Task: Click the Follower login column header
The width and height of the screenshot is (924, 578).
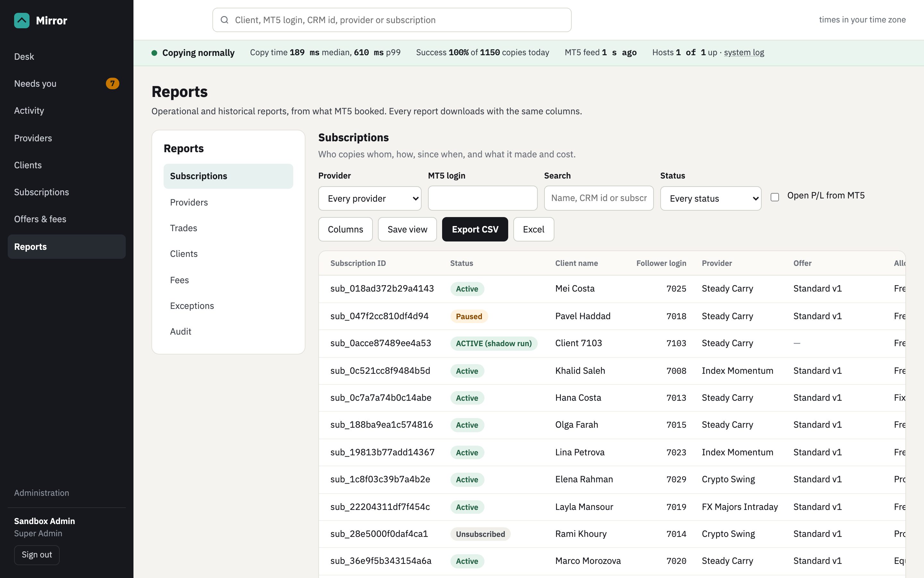Action: pos(661,263)
